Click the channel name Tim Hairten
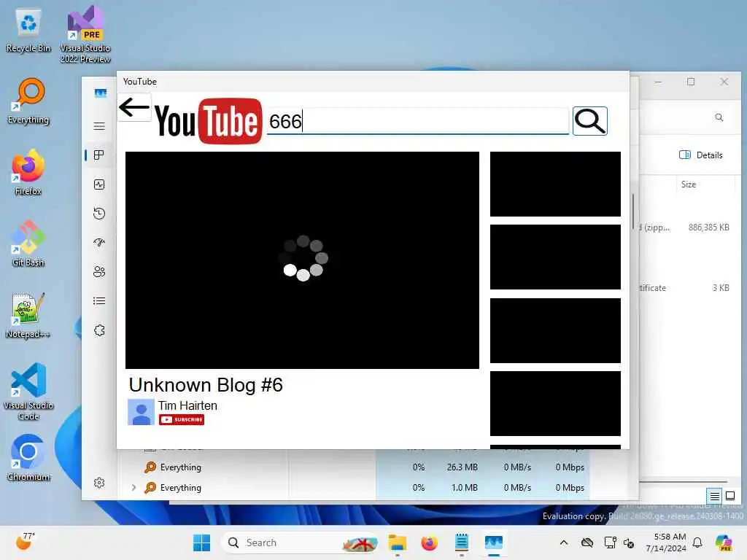Image resolution: width=747 pixels, height=560 pixels. coord(187,405)
